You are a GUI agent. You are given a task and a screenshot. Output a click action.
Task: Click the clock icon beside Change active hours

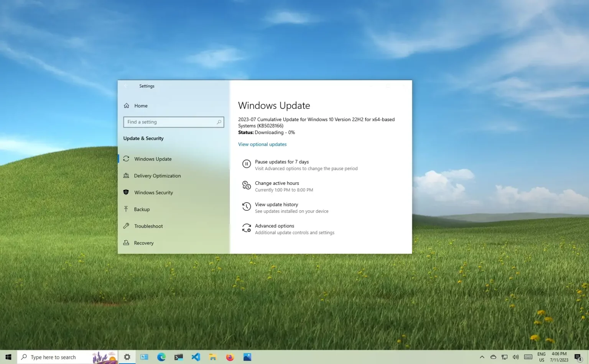247,185
